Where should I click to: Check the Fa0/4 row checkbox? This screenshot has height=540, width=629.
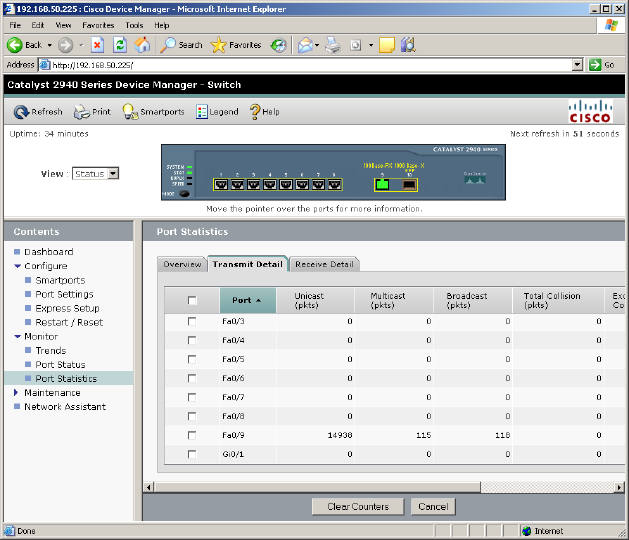pos(192,340)
